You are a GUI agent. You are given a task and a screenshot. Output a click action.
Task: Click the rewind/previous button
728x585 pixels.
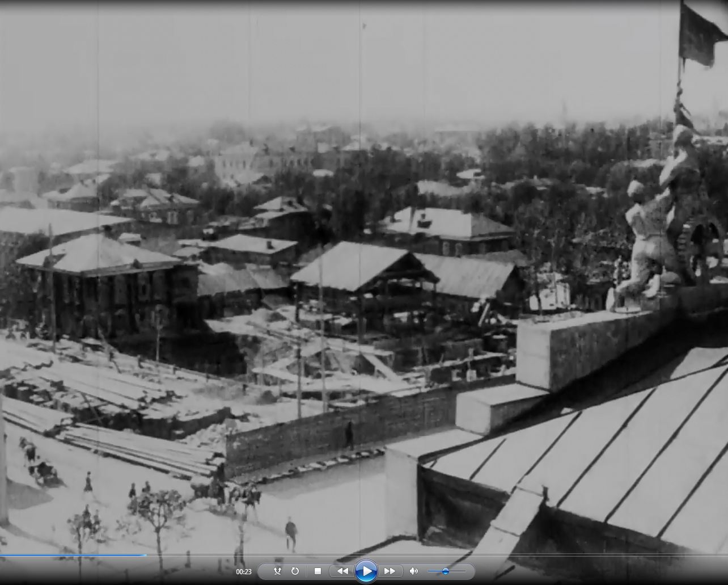(342, 571)
